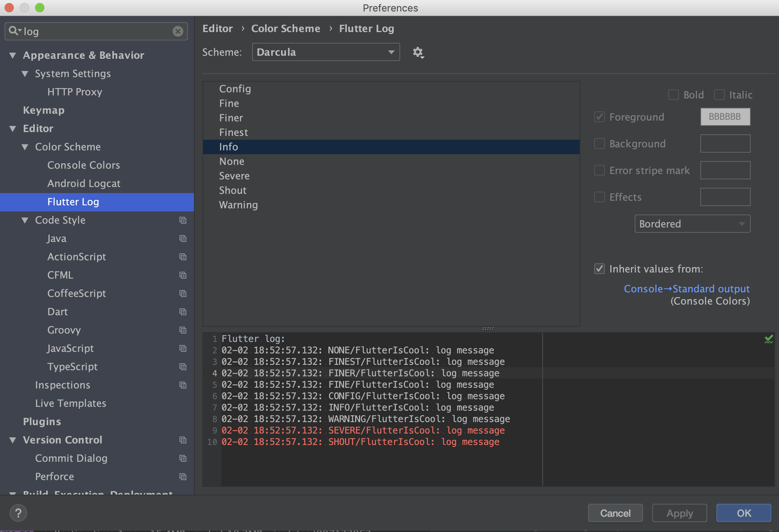
Task: Click the override icon next to Code Style
Action: 183,220
